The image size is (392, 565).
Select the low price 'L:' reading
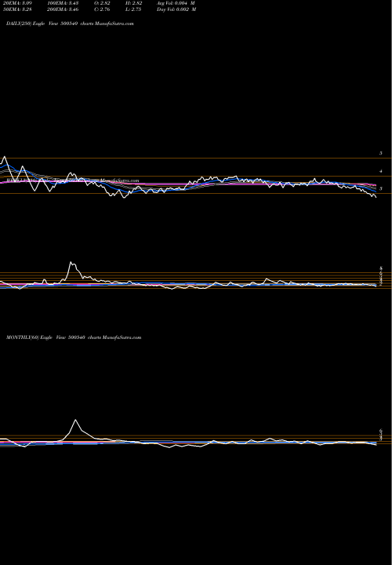pos(134,9)
